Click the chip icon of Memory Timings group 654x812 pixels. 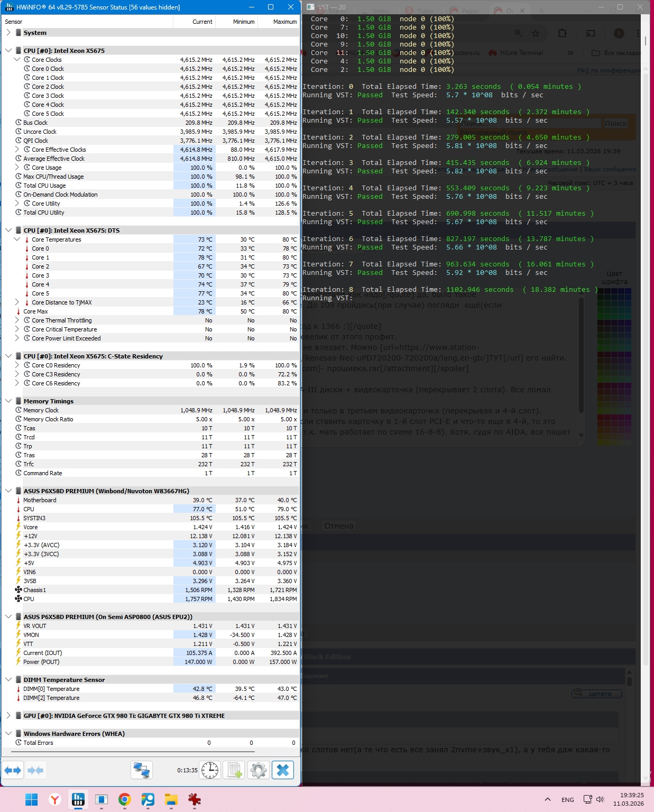pos(19,401)
